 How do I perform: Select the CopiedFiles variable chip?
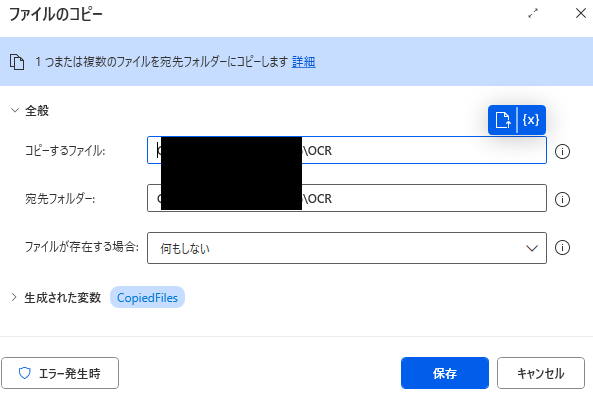[147, 298]
